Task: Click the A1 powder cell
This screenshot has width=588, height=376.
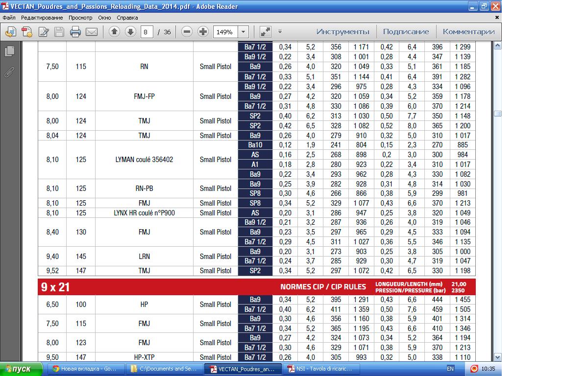Action: click(x=255, y=164)
